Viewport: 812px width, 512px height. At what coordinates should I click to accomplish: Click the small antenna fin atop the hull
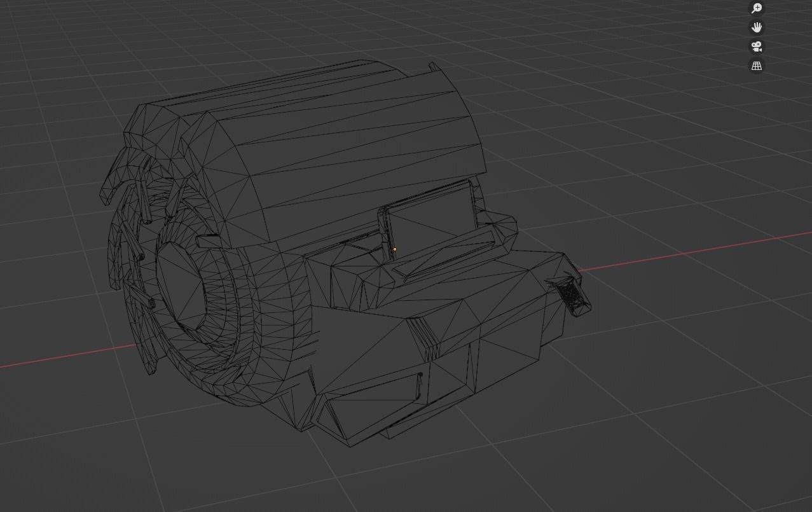coord(434,66)
